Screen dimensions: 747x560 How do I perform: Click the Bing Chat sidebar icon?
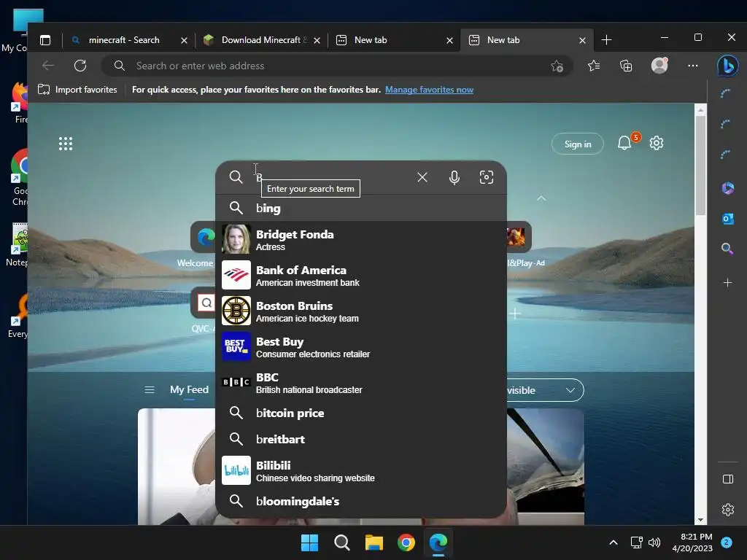point(727,66)
